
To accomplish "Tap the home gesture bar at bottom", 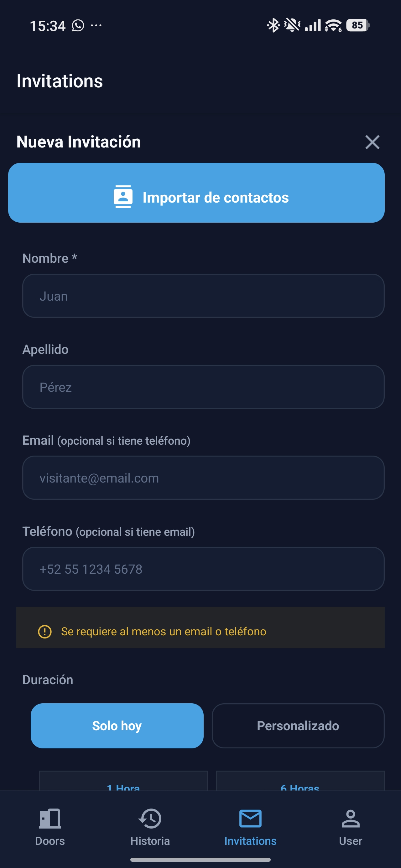I will (x=200, y=860).
